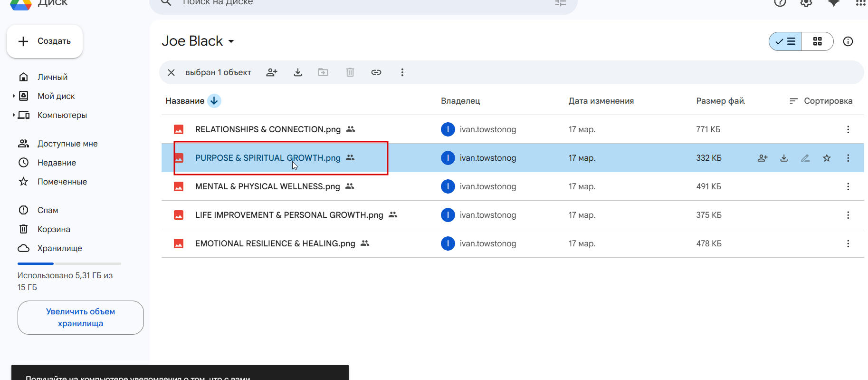Click the выбран 1 объект selection label
Image resolution: width=868 pixels, height=380 pixels.
(x=218, y=72)
